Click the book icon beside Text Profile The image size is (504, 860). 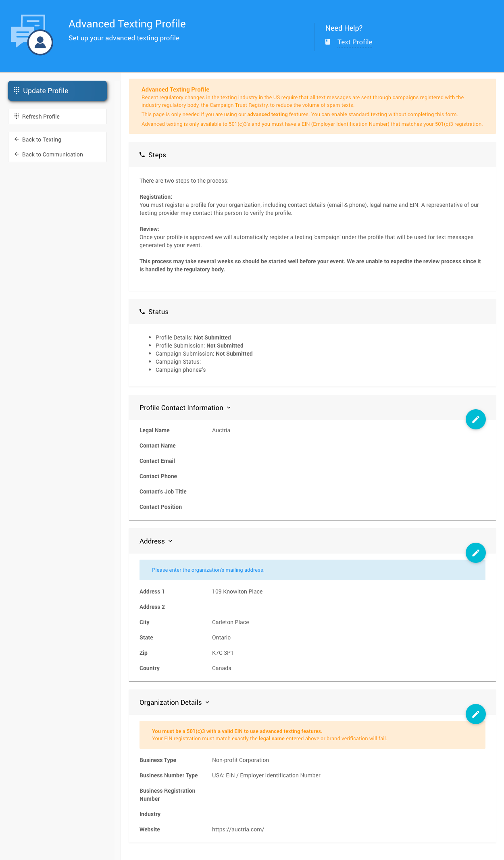click(x=328, y=42)
